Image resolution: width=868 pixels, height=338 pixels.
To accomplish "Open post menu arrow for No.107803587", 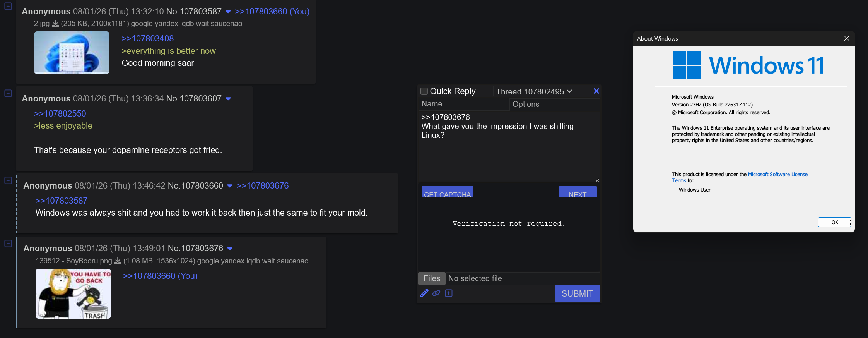I will click(x=228, y=12).
